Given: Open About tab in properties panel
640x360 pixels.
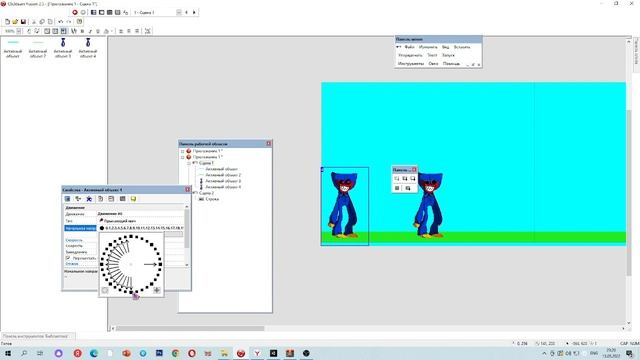Looking at the screenshot, I should tap(133, 199).
